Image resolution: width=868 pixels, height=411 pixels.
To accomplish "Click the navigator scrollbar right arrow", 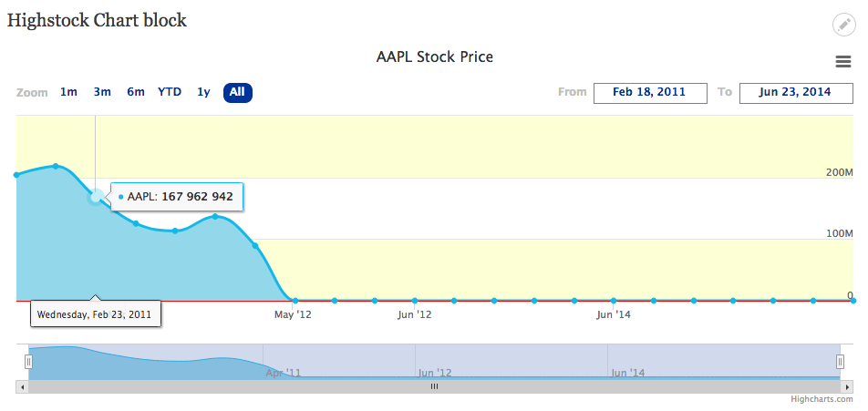I will pyautogui.click(x=846, y=386).
